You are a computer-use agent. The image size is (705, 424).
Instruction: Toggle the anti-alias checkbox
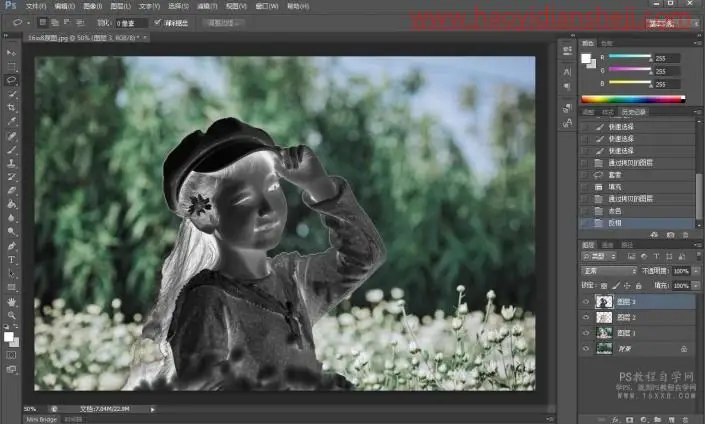157,22
